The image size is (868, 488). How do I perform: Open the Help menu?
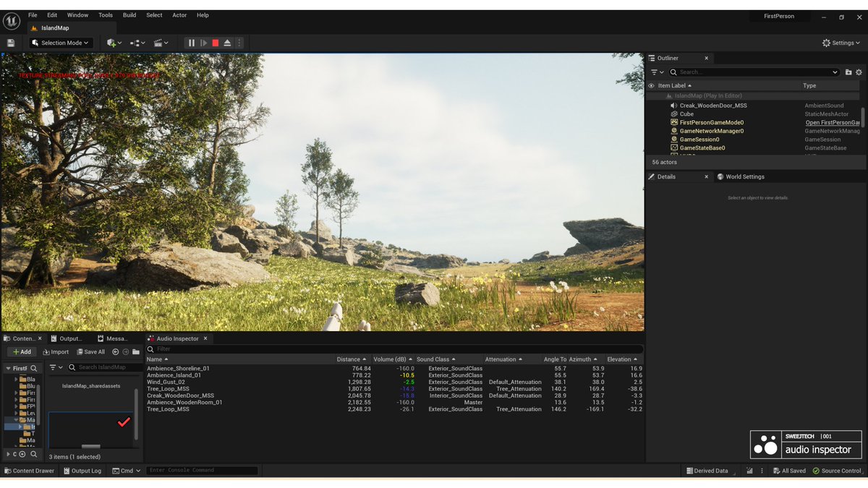203,15
